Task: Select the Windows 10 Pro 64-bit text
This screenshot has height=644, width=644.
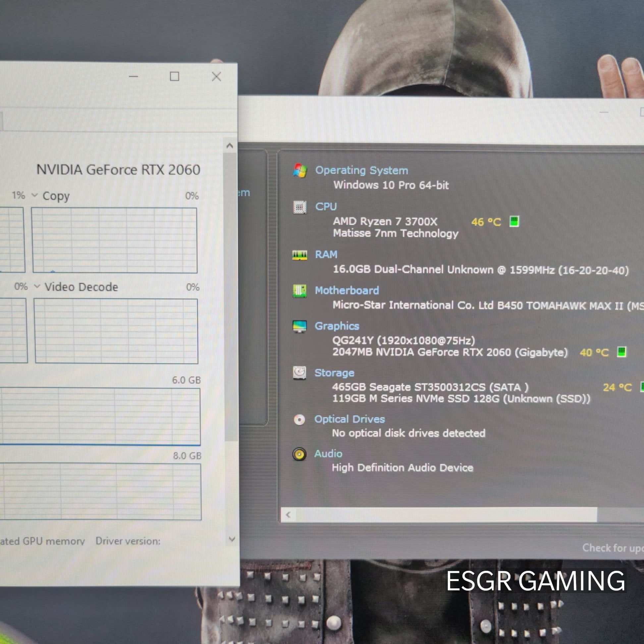Action: coord(391,185)
